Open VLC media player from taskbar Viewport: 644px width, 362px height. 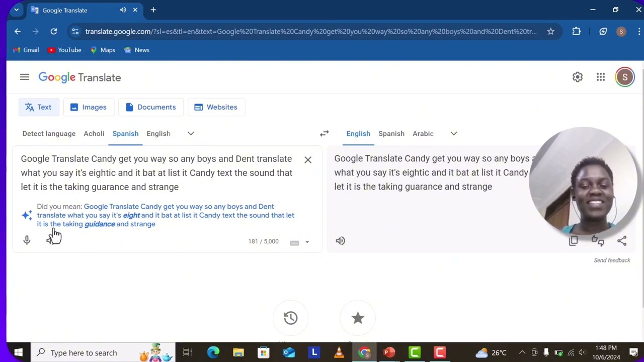point(339,352)
